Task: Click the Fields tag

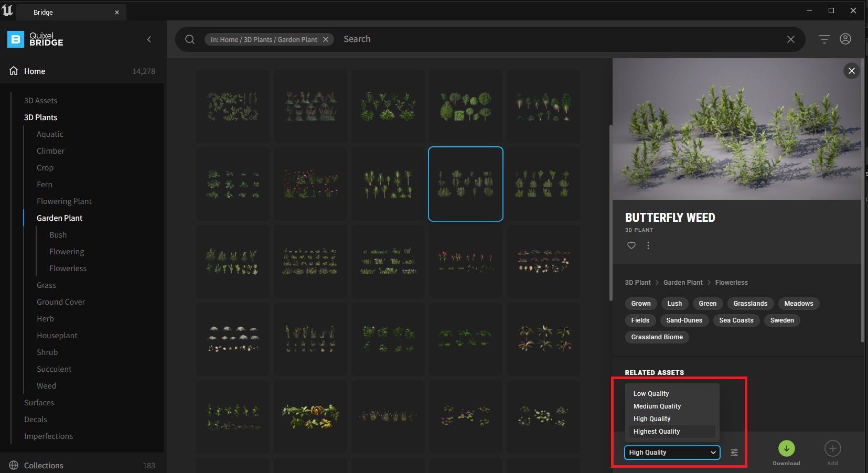Action: (x=640, y=320)
